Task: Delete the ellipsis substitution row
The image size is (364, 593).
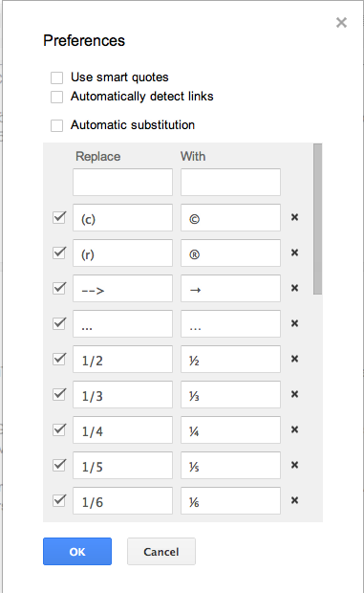Action: [294, 323]
